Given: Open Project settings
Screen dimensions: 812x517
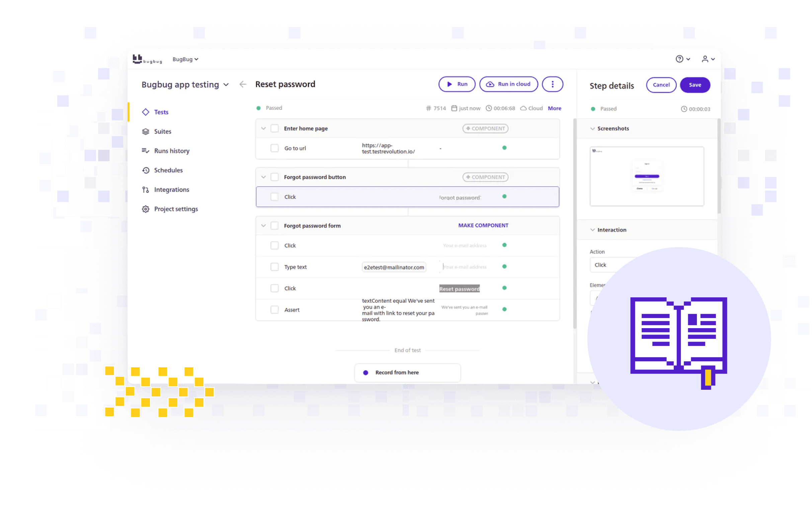Looking at the screenshot, I should tap(176, 209).
